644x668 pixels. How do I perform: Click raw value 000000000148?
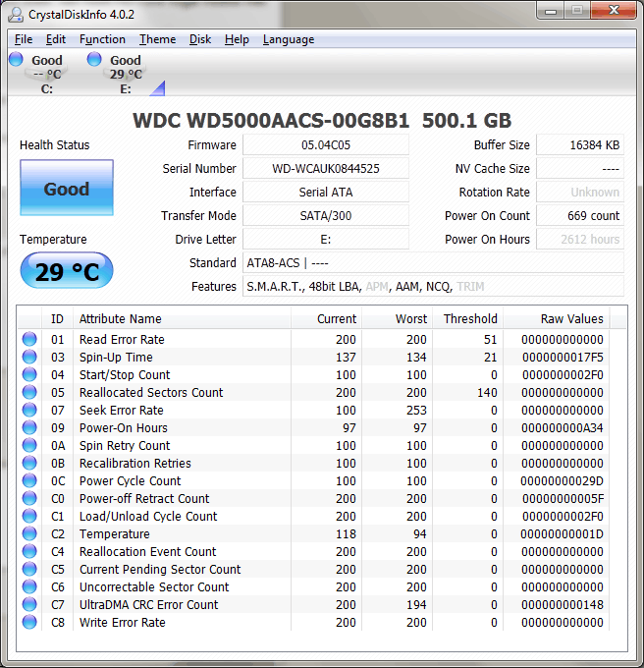click(563, 604)
